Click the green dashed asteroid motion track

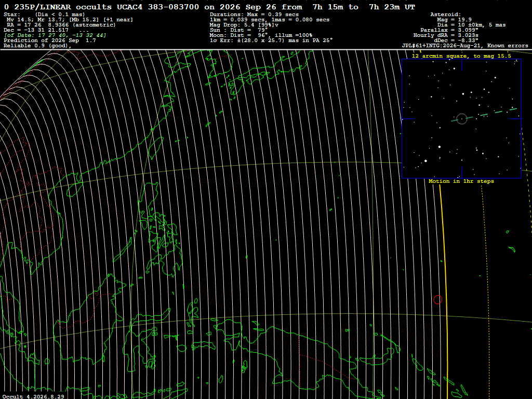coord(484,115)
